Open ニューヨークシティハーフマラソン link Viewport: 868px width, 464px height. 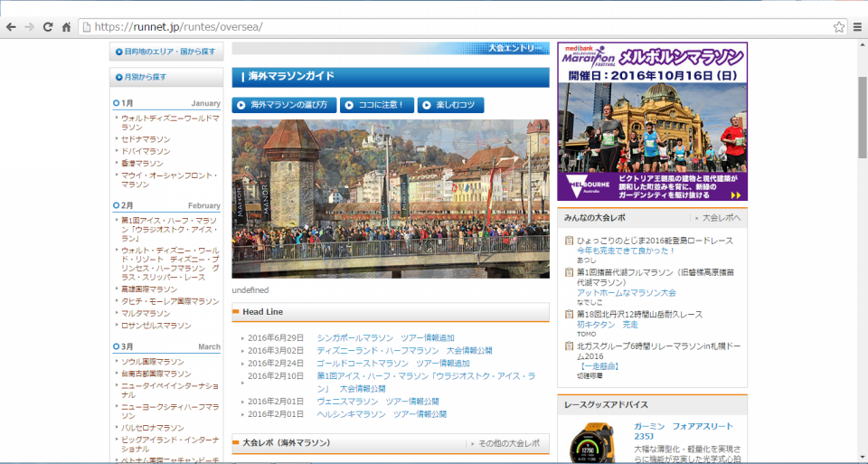(x=170, y=412)
